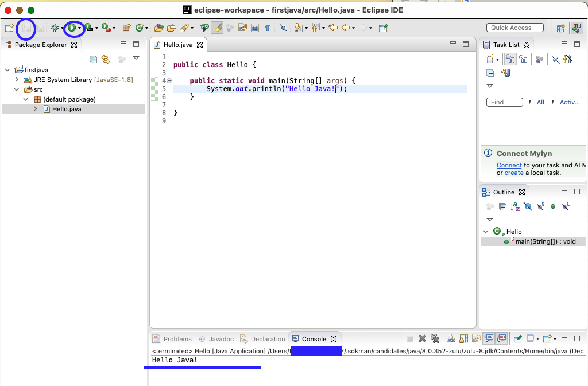588x386 pixels.
Task: Remove Launch in Console toolbar
Action: tap(422, 338)
